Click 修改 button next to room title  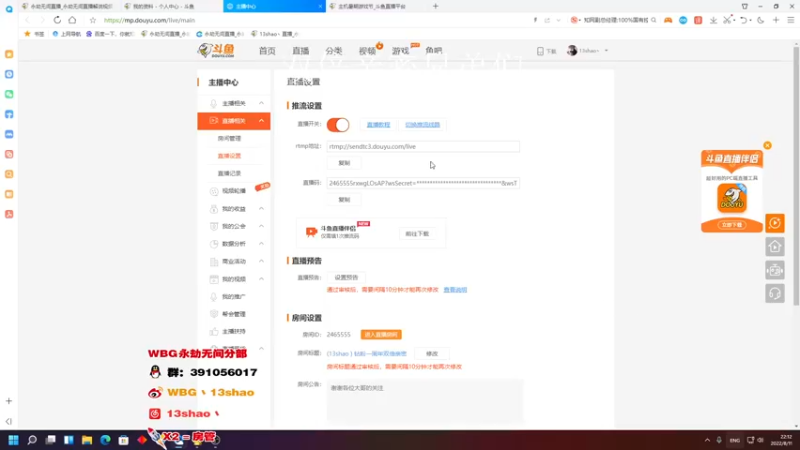pyautogui.click(x=432, y=354)
